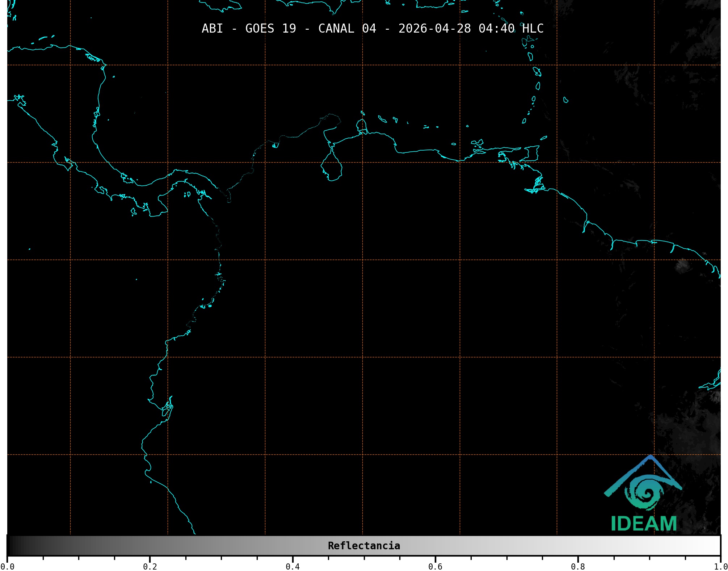Viewport: 728px width, 571px height.
Task: Click the 0.4 tick label on colorbar
Action: [x=293, y=567]
